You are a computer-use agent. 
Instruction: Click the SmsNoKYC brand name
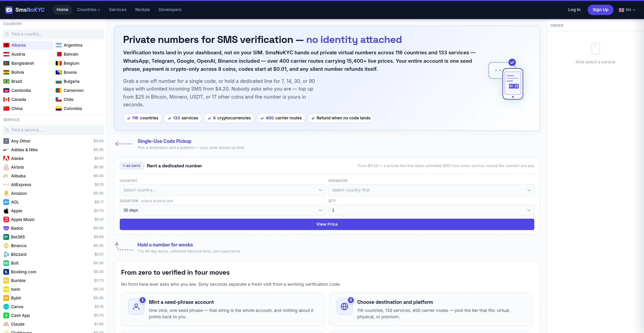point(30,10)
